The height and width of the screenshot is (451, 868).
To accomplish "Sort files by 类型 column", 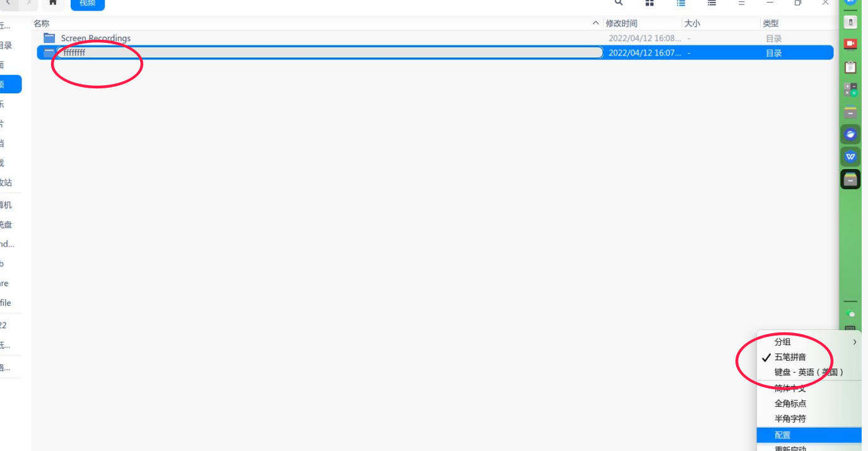I will tap(771, 23).
